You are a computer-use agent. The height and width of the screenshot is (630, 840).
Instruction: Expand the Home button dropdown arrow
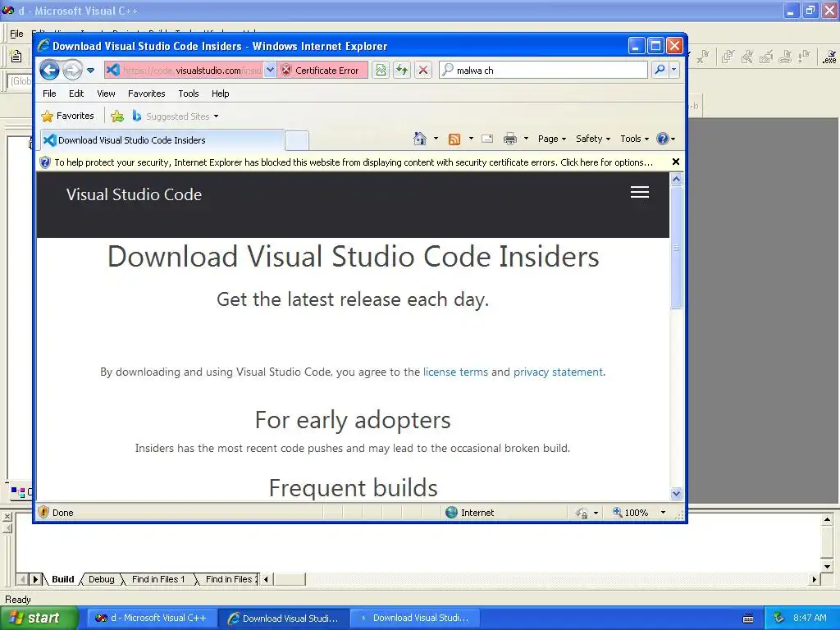pyautogui.click(x=436, y=139)
